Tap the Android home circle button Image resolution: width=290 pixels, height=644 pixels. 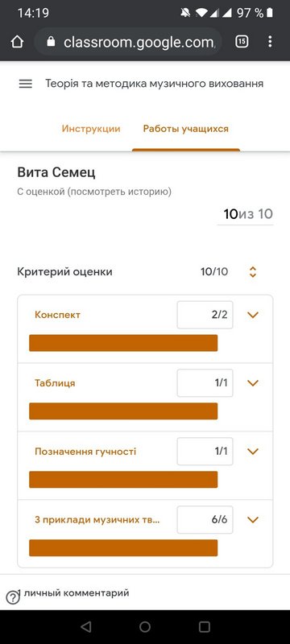[x=145, y=626]
